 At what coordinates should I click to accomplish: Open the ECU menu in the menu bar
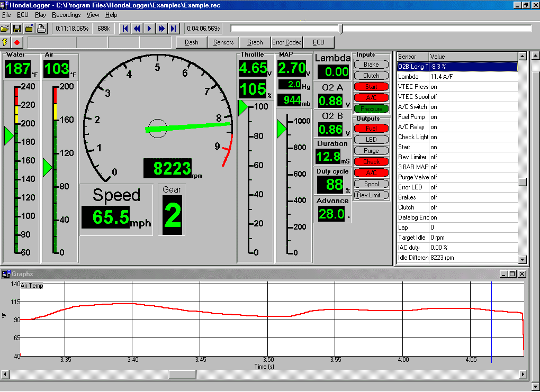click(23, 15)
